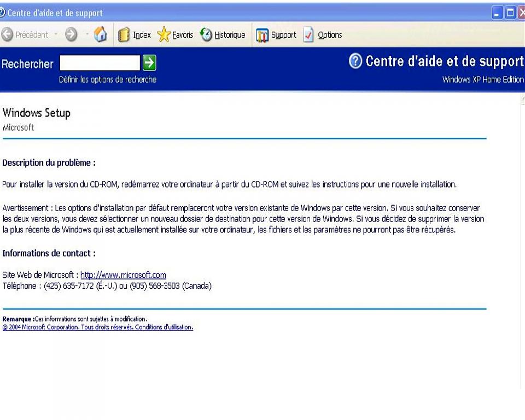Open Définir les options de recherche
Image resolution: width=525 pixels, height=420 pixels.
(x=108, y=79)
